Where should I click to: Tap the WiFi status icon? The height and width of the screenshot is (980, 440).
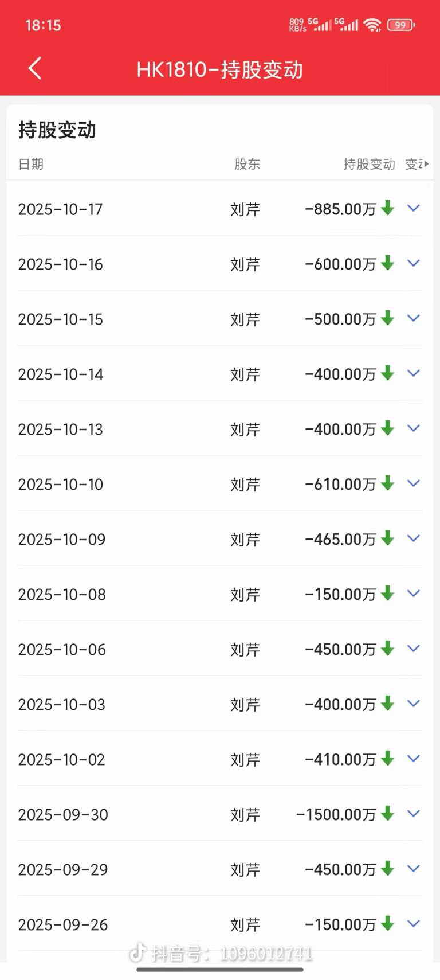(x=372, y=25)
